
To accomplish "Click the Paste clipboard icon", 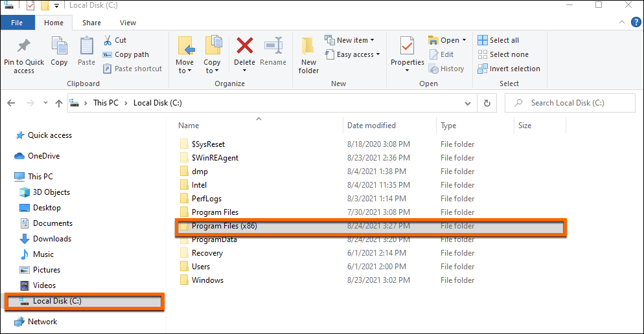I will pyautogui.click(x=86, y=45).
